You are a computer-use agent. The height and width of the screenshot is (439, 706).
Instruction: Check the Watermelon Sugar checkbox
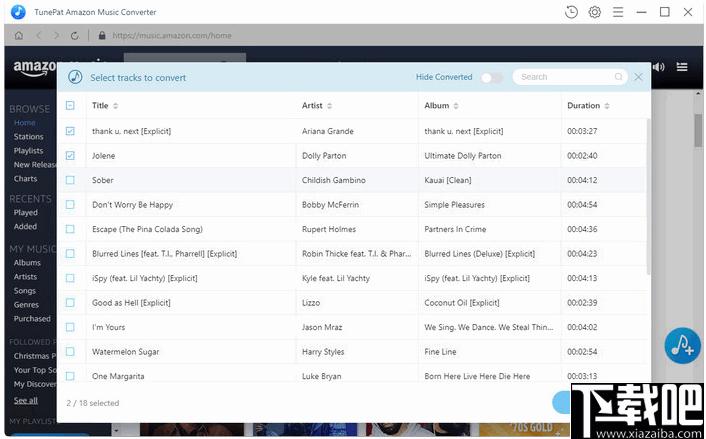tap(70, 352)
